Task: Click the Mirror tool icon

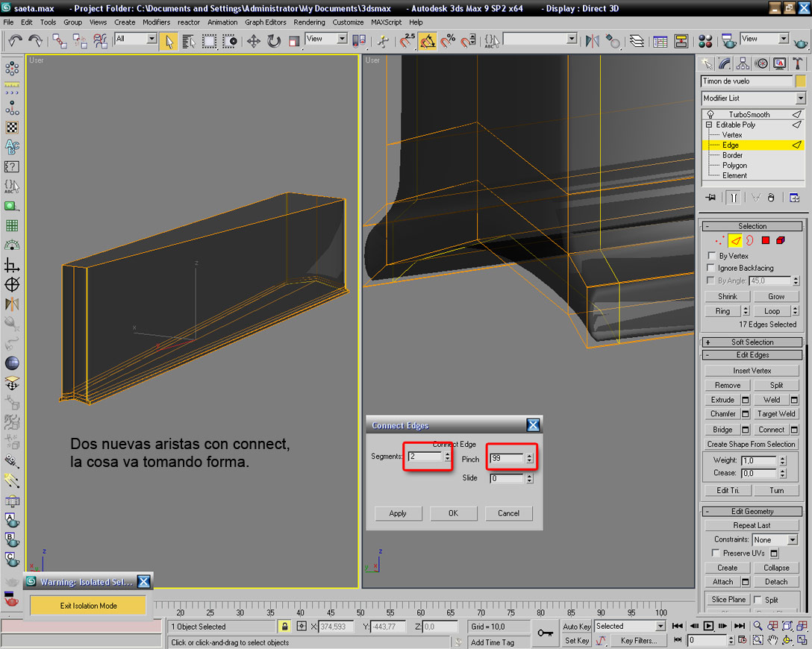Action: click(x=593, y=41)
